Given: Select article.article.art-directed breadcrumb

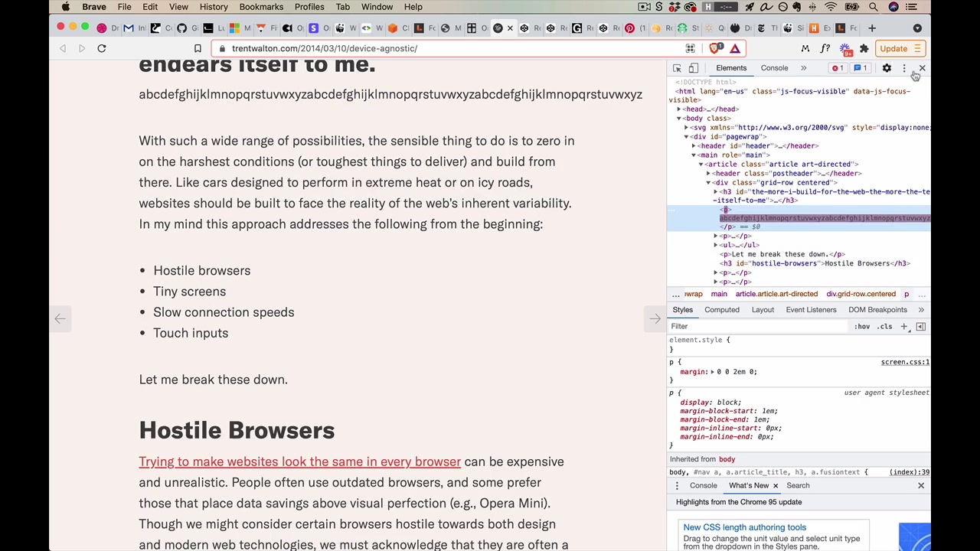Looking at the screenshot, I should pyautogui.click(x=776, y=294).
